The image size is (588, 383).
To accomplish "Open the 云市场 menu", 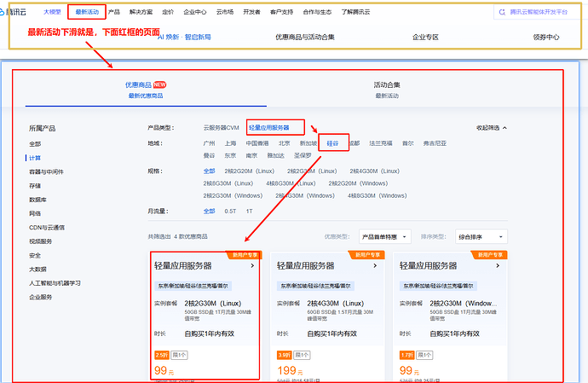I will pyautogui.click(x=225, y=12).
